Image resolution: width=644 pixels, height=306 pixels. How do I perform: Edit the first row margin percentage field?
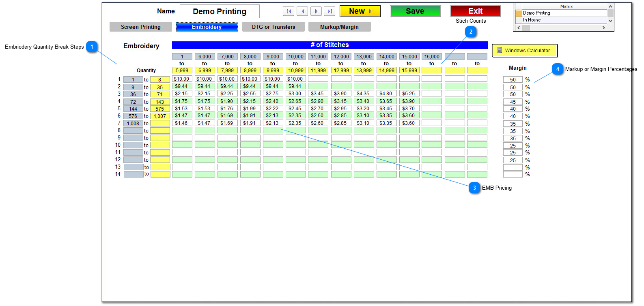tap(513, 80)
